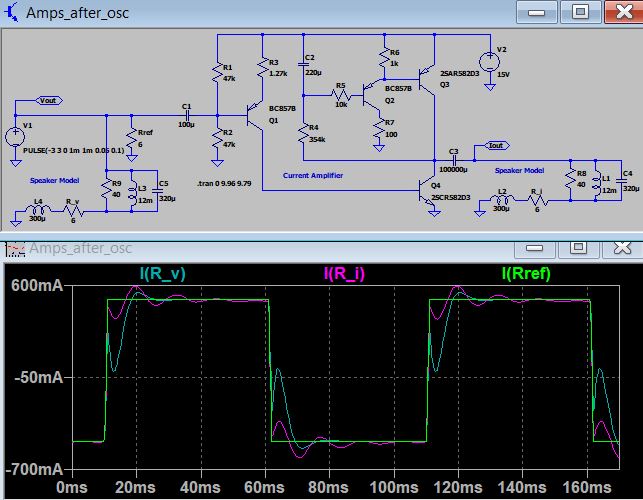Maximize the waveform plot window
Image resolution: width=643 pixels, height=500 pixels.
(x=579, y=248)
